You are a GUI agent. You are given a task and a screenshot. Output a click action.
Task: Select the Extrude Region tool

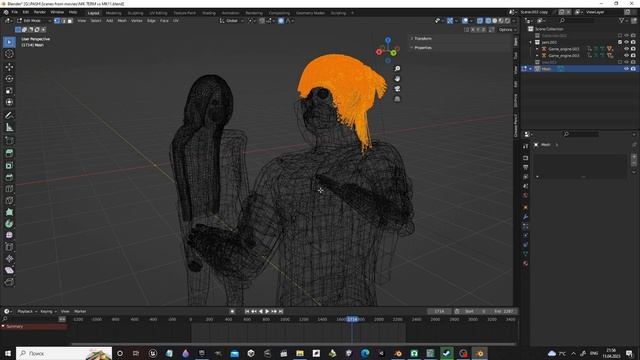coord(9,153)
